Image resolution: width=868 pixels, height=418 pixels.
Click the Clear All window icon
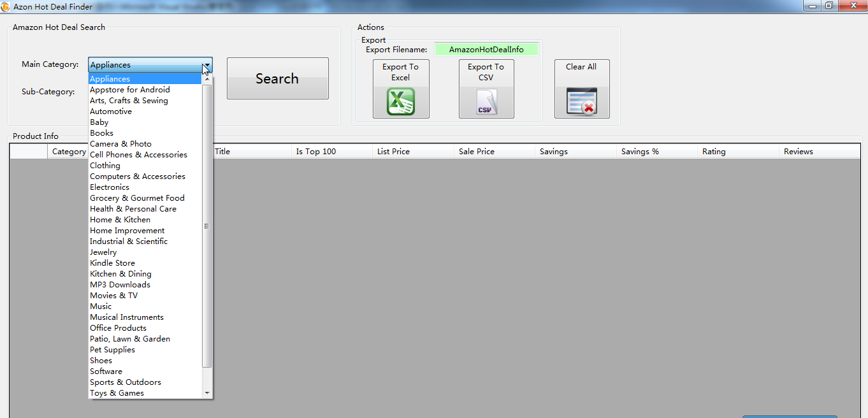582,101
